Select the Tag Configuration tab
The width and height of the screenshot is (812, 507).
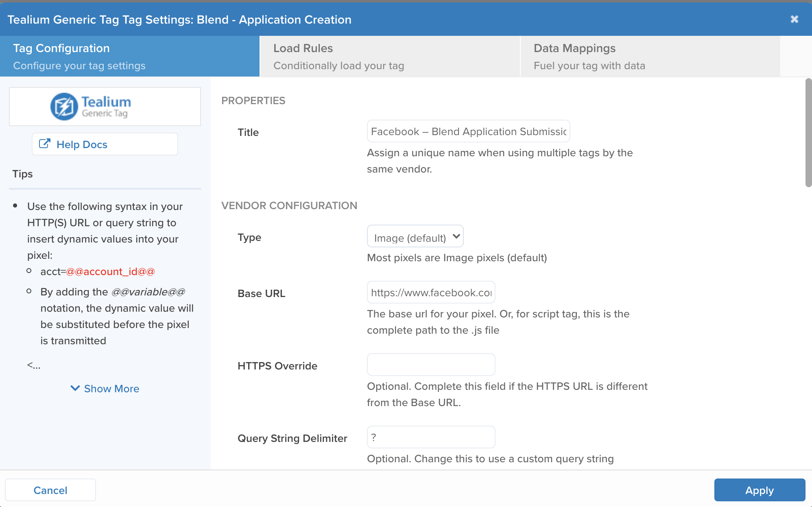129,56
